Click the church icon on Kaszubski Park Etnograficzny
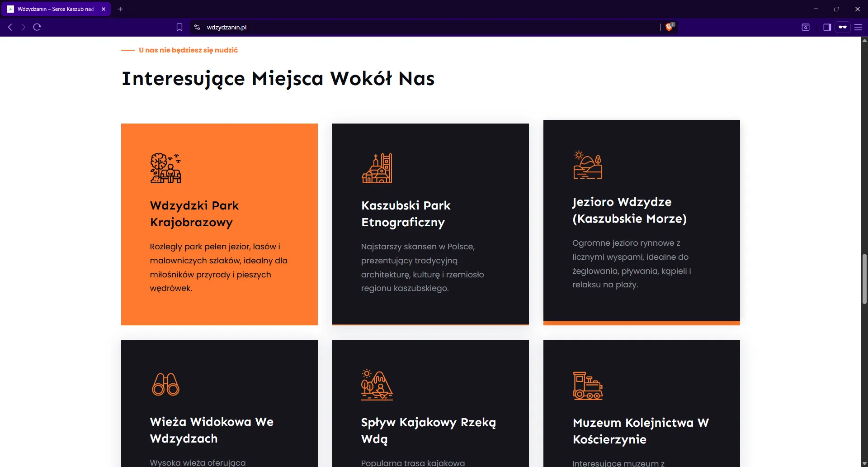Viewport: 868px width, 467px height. click(378, 168)
